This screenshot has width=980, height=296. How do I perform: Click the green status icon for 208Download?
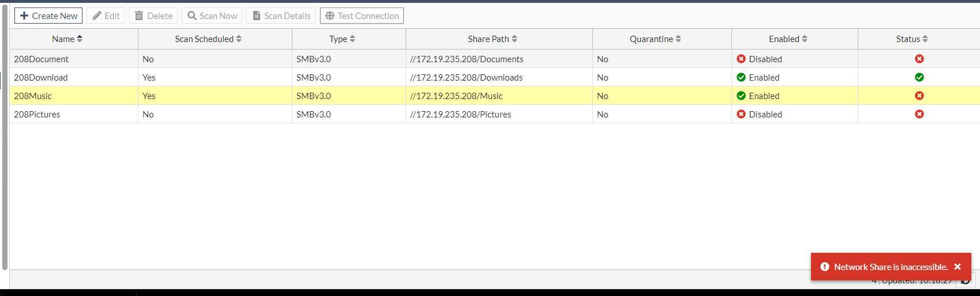click(919, 77)
